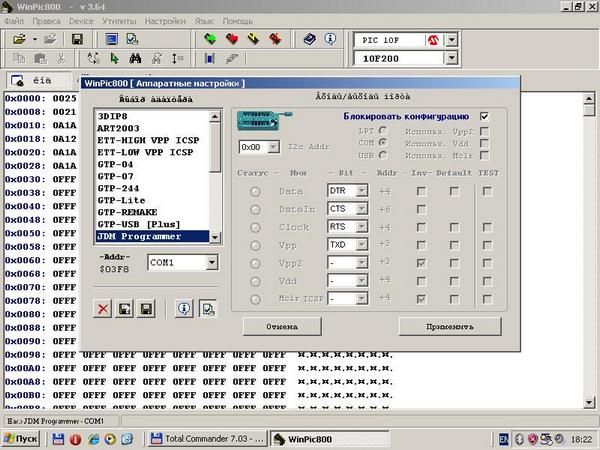
Task: Select the COM port radio button
Action: point(383,143)
